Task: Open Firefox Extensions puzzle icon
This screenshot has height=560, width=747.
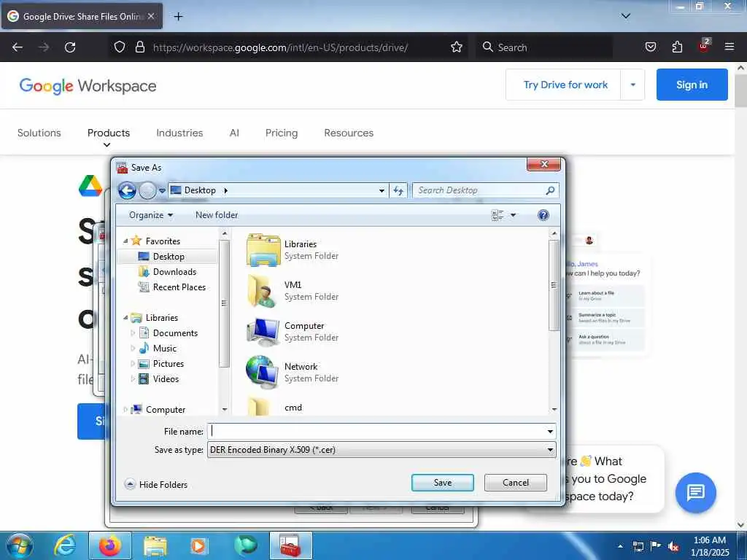Action: pos(677,47)
